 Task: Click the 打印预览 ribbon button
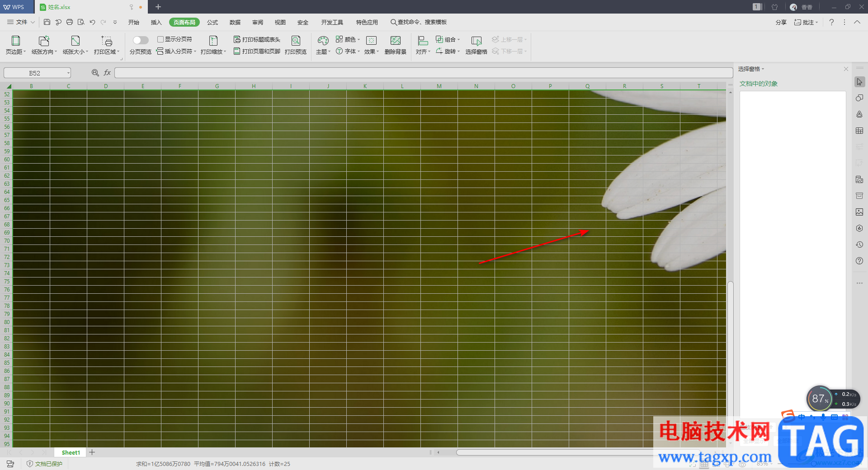click(296, 45)
